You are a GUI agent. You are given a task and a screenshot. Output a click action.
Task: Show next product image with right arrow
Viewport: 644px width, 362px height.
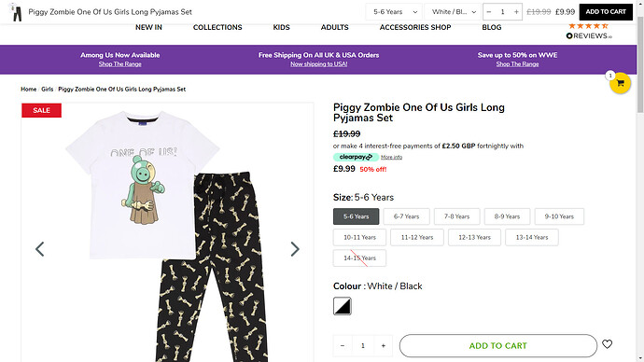click(x=295, y=249)
